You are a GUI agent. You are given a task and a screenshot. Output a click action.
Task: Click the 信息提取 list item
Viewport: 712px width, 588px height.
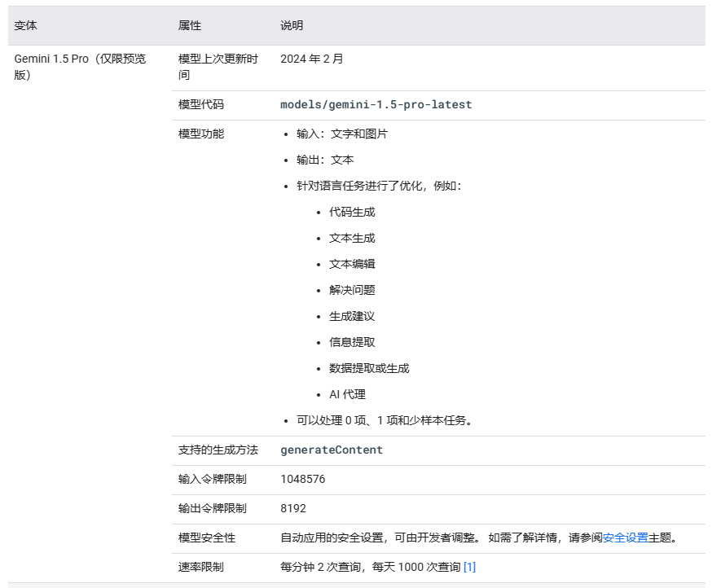[352, 342]
